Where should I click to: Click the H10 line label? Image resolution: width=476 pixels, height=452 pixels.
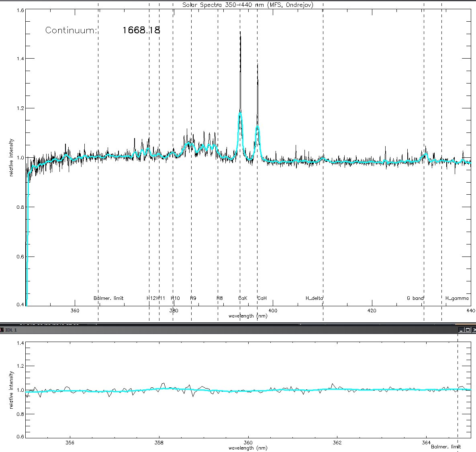point(175,298)
